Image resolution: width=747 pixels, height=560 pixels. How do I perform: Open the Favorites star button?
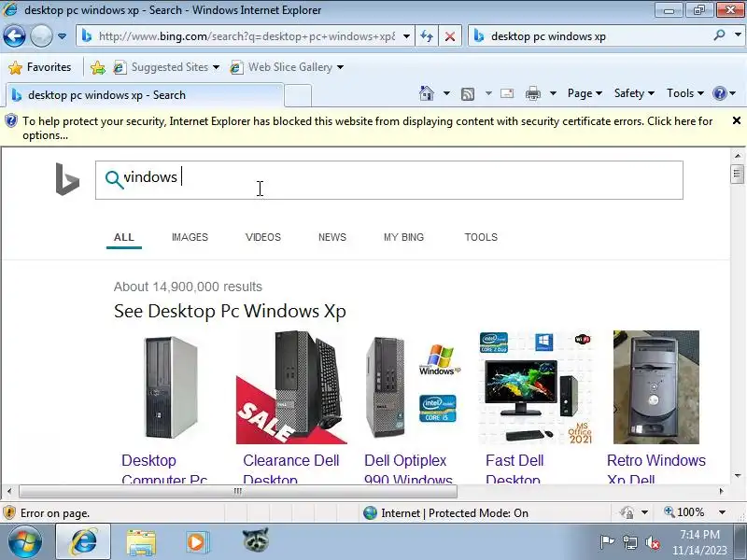[x=40, y=67]
